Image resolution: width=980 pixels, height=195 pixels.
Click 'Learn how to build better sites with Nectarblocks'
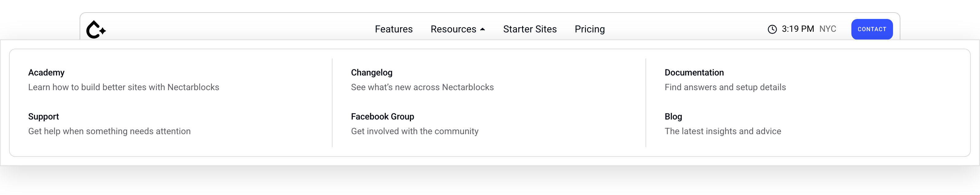pyautogui.click(x=124, y=87)
